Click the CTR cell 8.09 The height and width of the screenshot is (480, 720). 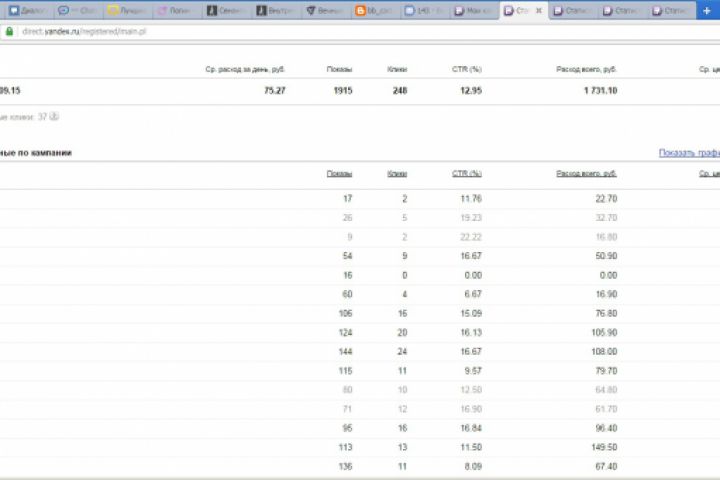pyautogui.click(x=473, y=466)
